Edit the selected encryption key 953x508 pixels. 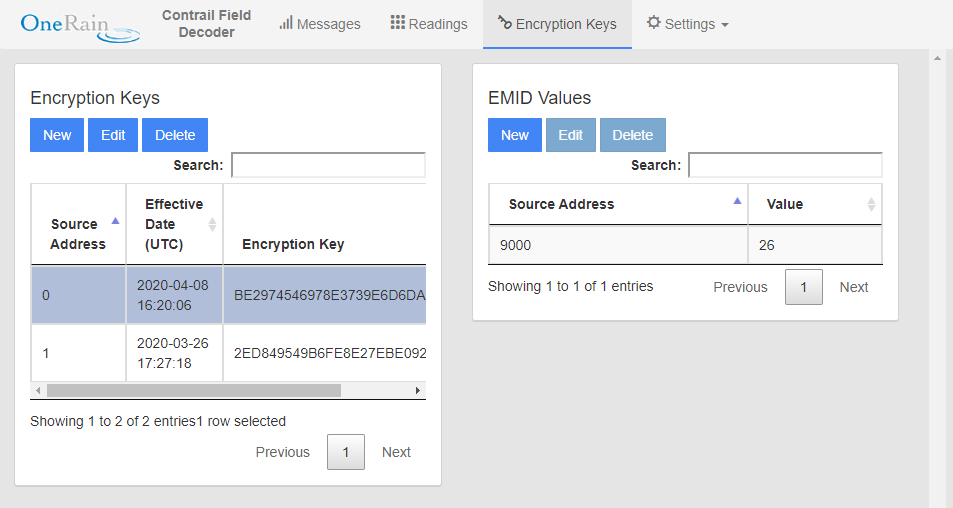(113, 135)
